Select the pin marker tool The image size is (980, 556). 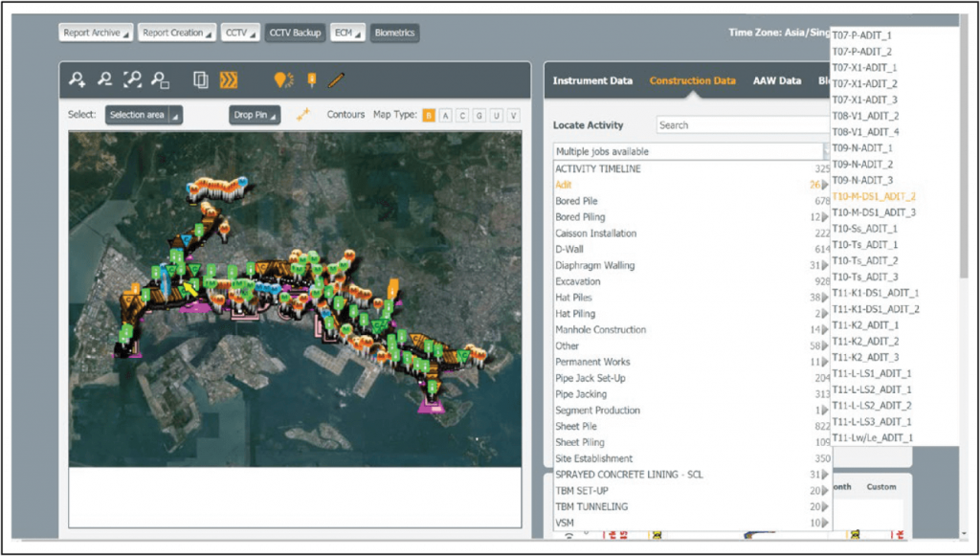[x=311, y=81]
